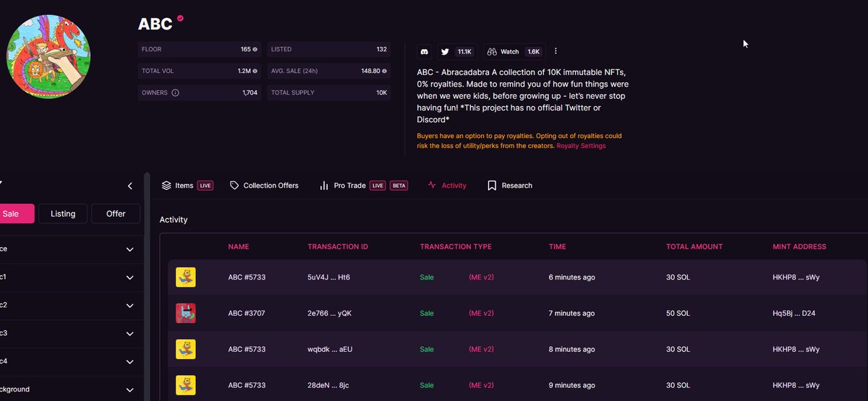Click the owners info circle icon
This screenshot has width=868, height=401.
(x=175, y=92)
